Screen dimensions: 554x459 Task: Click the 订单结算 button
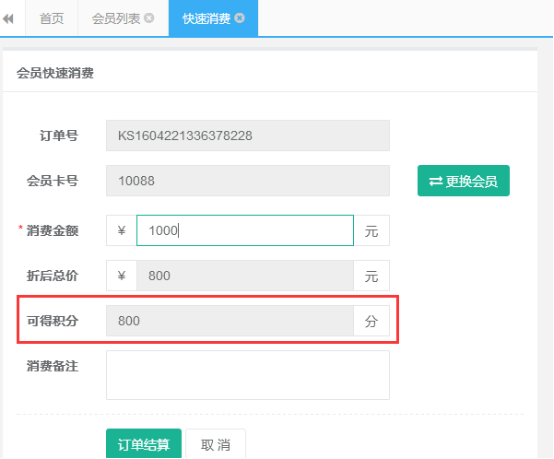pos(144,444)
